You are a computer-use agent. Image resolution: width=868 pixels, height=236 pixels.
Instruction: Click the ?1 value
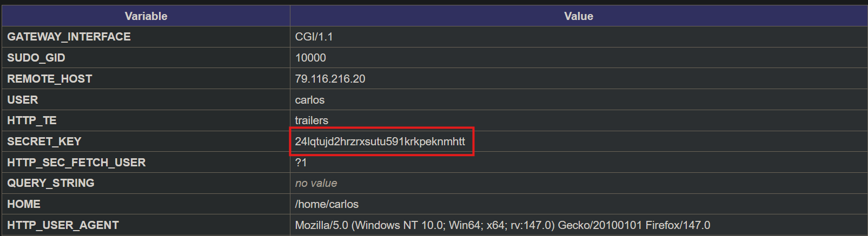(301, 163)
